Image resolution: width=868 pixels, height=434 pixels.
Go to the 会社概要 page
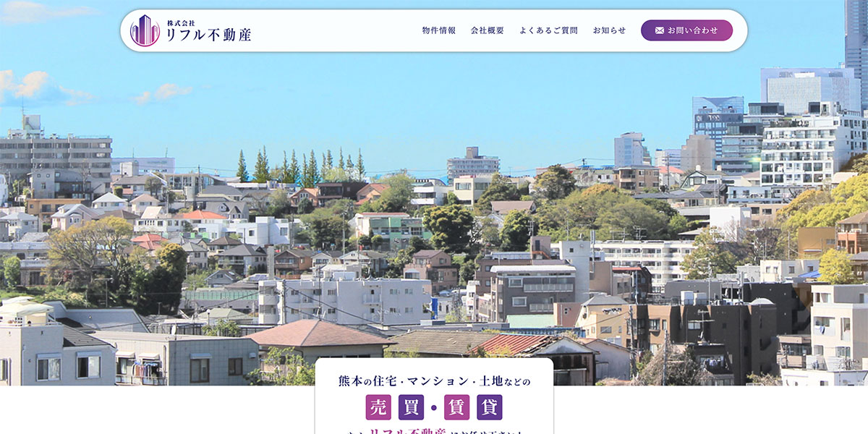pos(488,30)
